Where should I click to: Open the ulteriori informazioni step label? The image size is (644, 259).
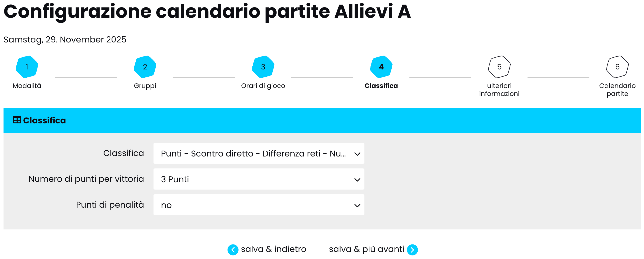(499, 90)
